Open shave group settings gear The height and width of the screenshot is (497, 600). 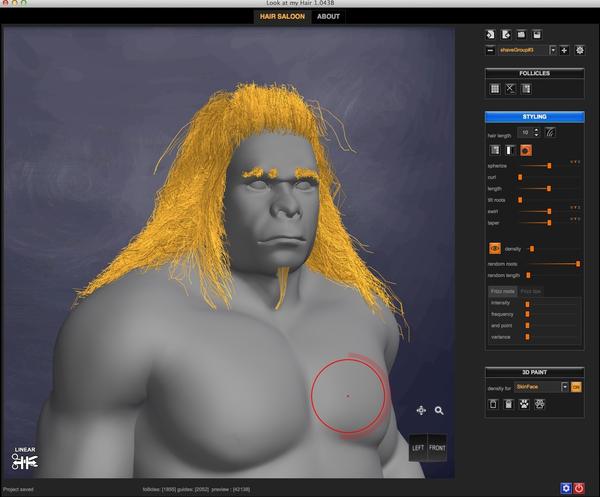pos(580,50)
